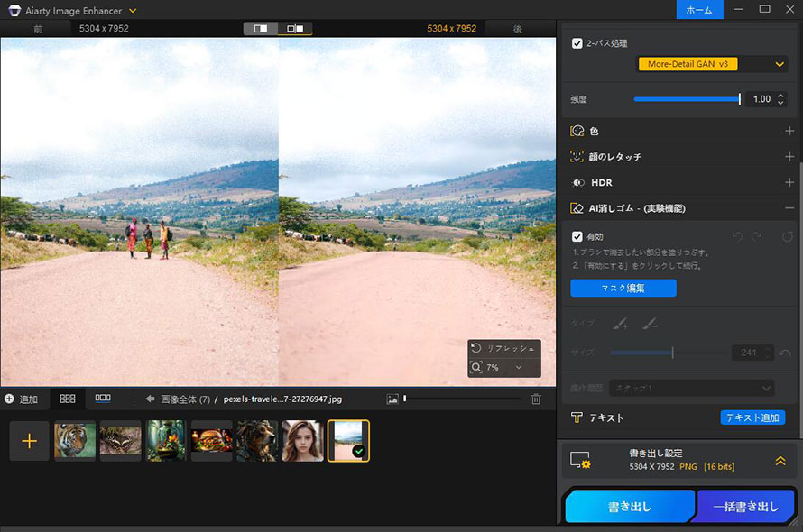Select the tiger image thumbnail

click(x=75, y=441)
